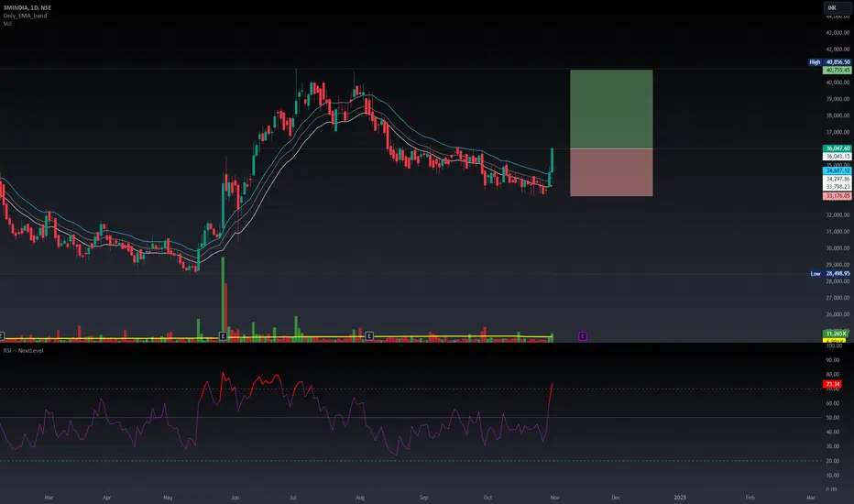Click the 36,047.60 current price label
This screenshot has height=504, width=854.
[x=838, y=148]
